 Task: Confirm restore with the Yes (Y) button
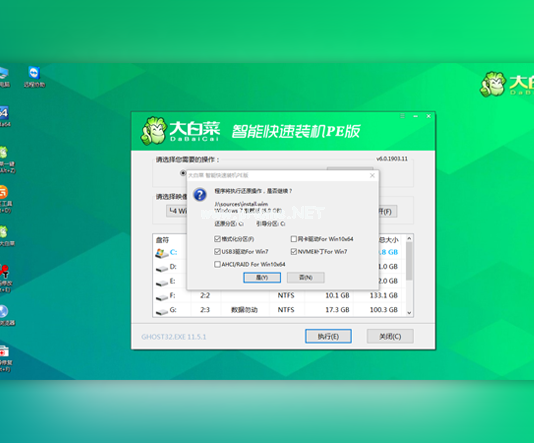[x=262, y=278]
